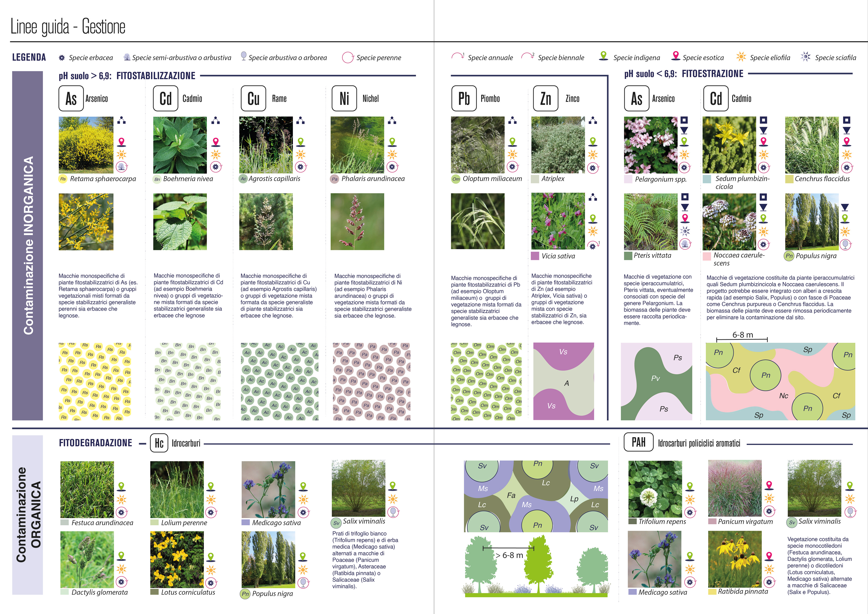Image resolution: width=868 pixels, height=614 pixels.
Task: Open the Retama sphaerocarpa yellow shrub photo
Action: click(x=86, y=145)
